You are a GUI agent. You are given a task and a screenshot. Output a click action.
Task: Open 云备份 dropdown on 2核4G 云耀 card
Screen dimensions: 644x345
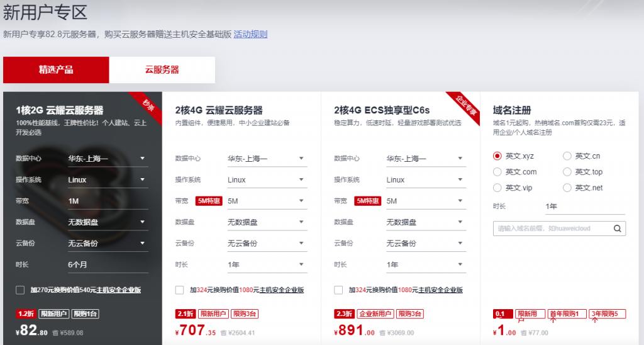coord(267,244)
